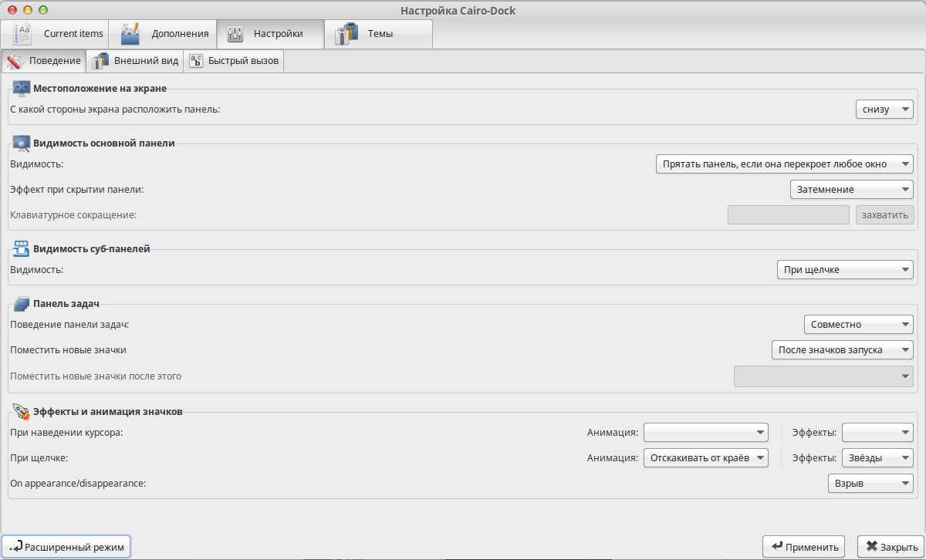Open the disabled dropdown after Поместить новые значки после этого
926x560 pixels.
click(x=823, y=376)
